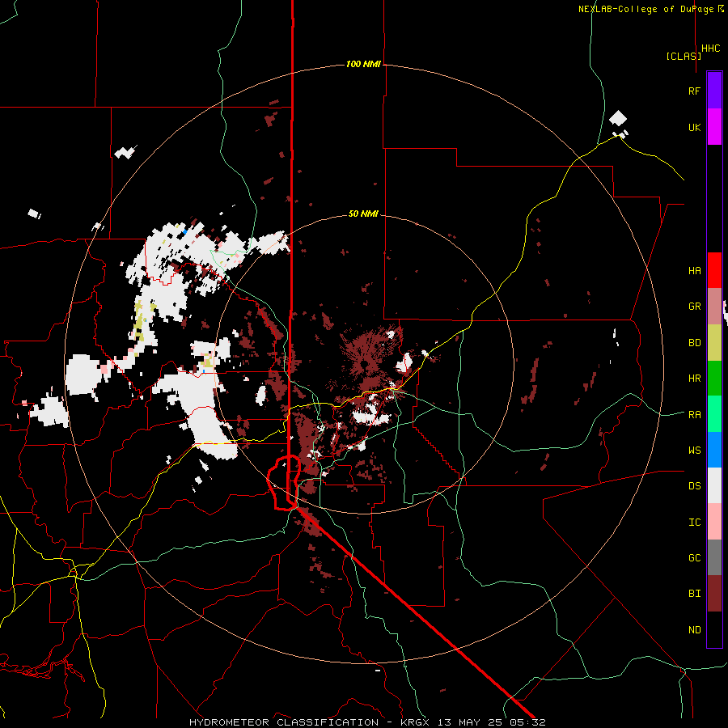The width and height of the screenshot is (728, 728).
Task: Click the 'UK' legend label
Action: (x=694, y=127)
